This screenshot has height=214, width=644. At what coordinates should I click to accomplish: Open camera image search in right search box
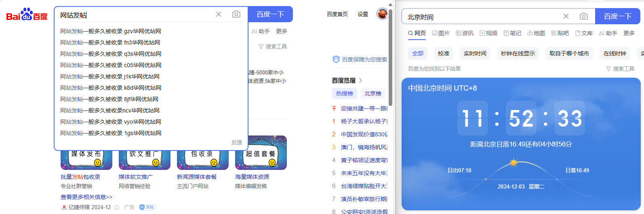click(584, 16)
